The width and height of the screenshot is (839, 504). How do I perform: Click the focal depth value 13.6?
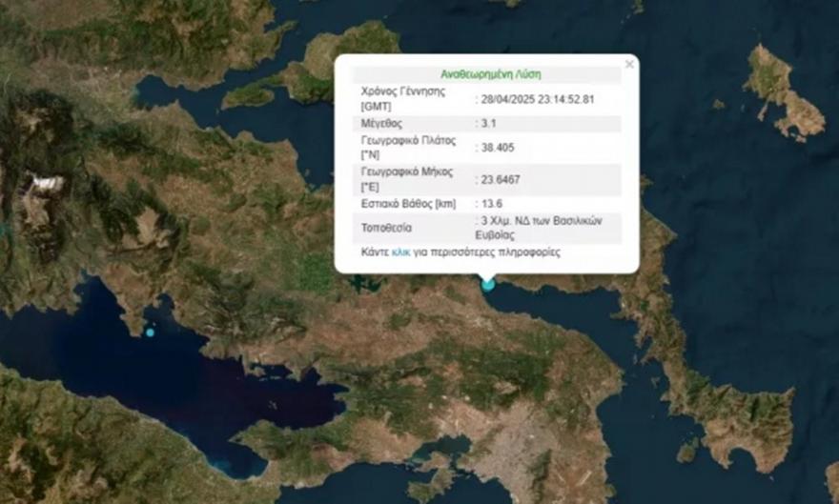click(493, 203)
